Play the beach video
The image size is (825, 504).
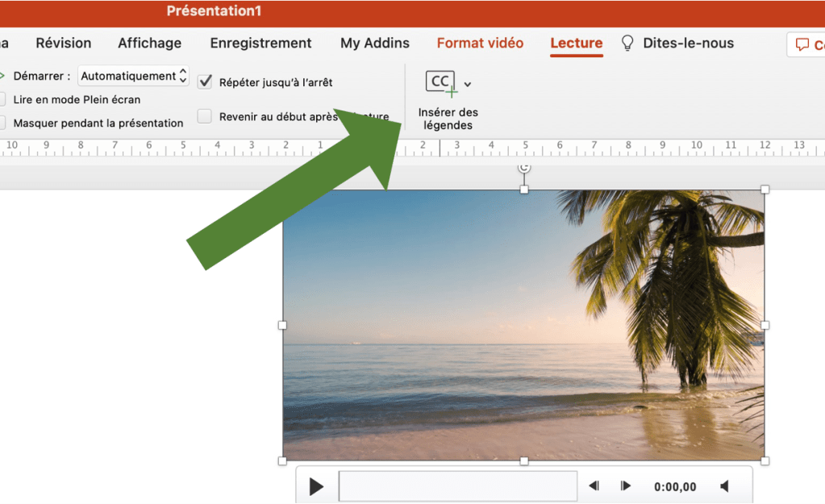[x=317, y=486]
